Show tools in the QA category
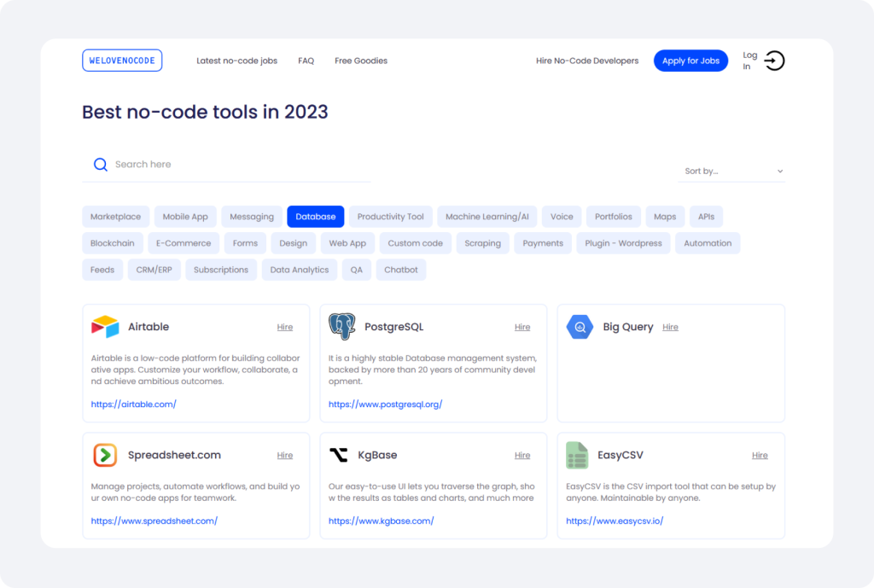The height and width of the screenshot is (588, 874). pos(357,270)
